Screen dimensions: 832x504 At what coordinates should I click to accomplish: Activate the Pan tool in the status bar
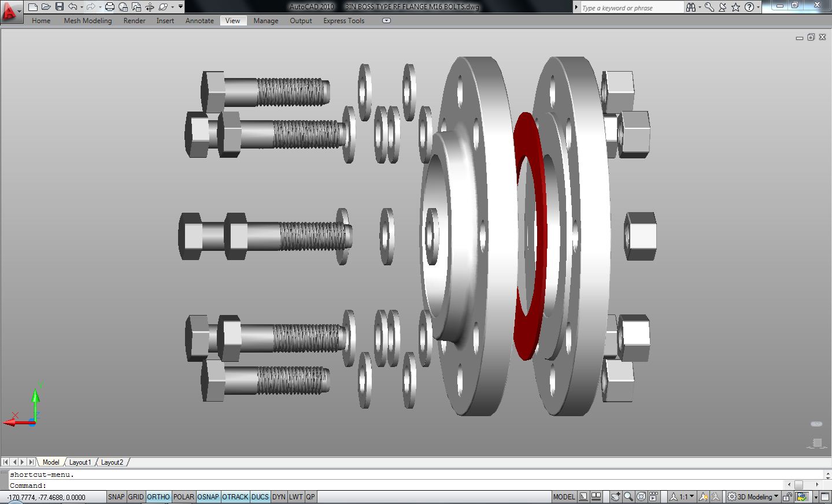pos(616,496)
